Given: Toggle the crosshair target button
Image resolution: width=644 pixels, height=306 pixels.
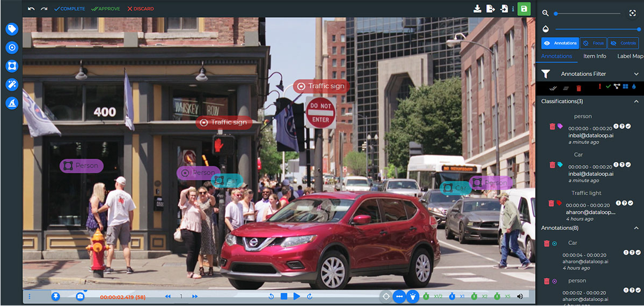Looking at the screenshot, I should coord(385,296).
